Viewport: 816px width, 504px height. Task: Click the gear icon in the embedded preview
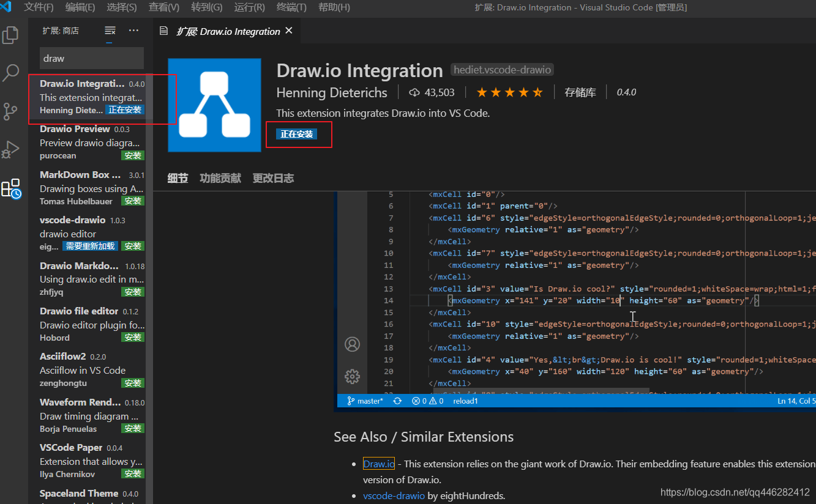[x=353, y=376]
